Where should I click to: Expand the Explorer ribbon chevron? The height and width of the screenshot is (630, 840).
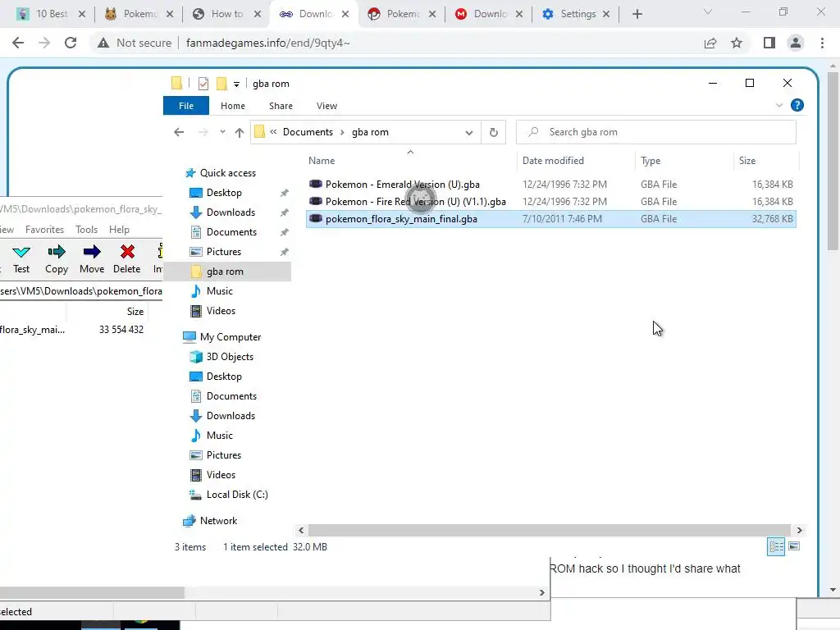coord(779,106)
